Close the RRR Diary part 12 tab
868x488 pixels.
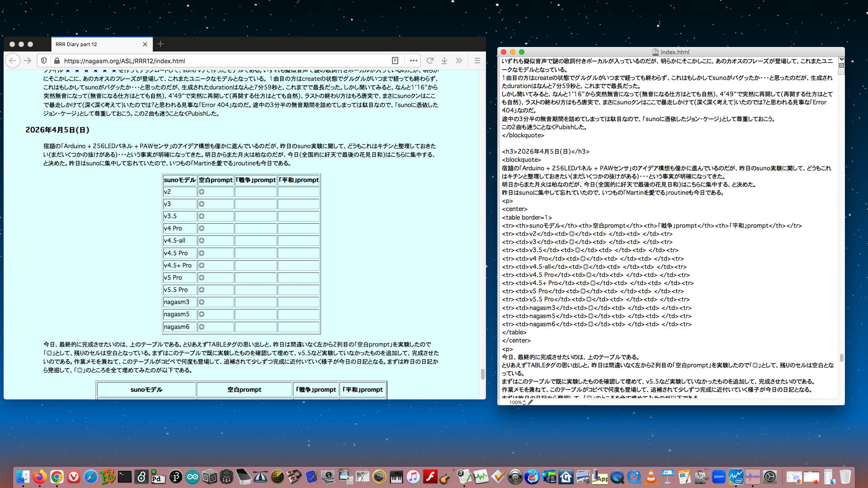145,44
